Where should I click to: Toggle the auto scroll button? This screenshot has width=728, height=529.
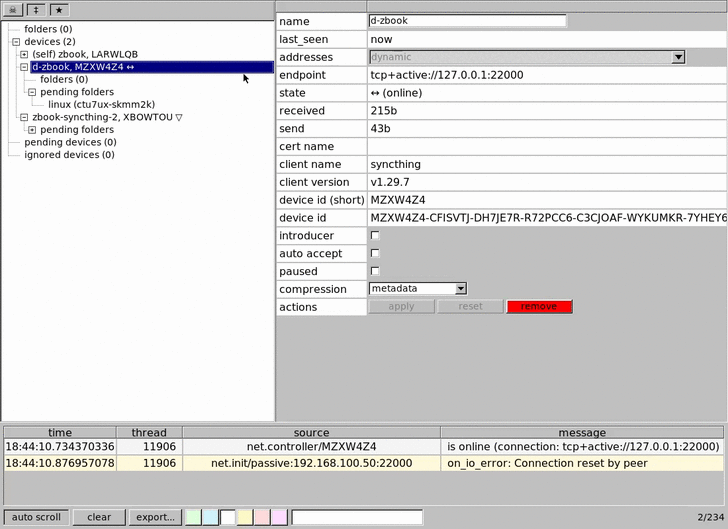pos(36,517)
